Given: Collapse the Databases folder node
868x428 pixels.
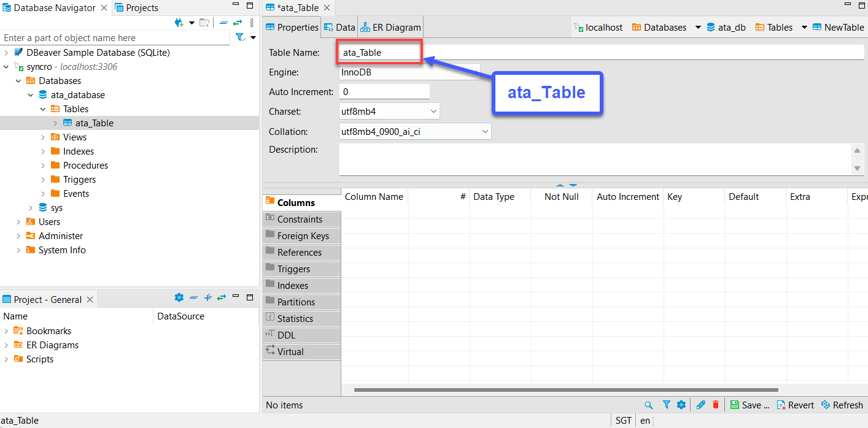Looking at the screenshot, I should (18, 81).
